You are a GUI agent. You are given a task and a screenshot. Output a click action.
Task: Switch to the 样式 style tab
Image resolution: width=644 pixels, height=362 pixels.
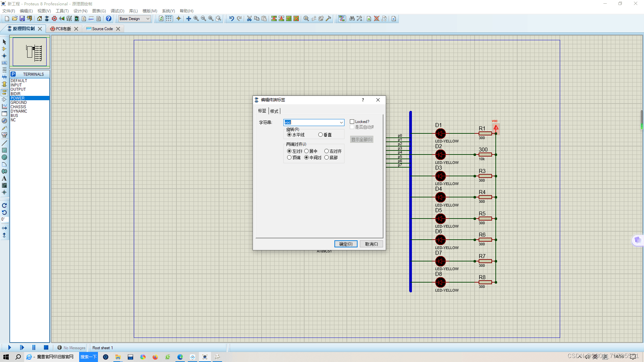[x=274, y=111]
